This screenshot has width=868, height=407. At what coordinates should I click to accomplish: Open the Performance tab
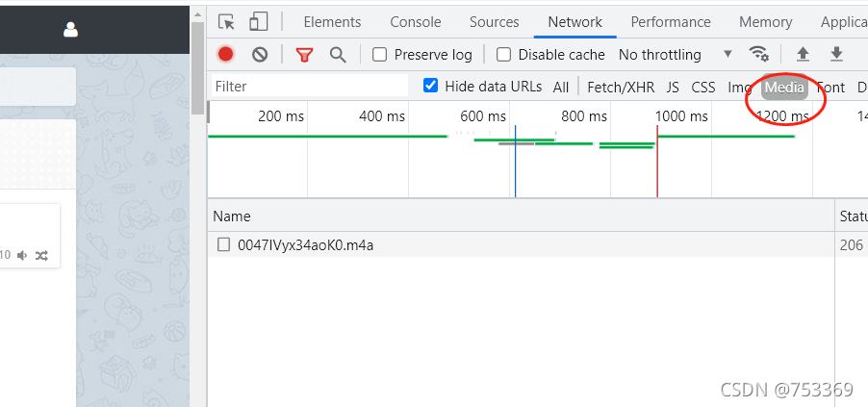pos(671,22)
